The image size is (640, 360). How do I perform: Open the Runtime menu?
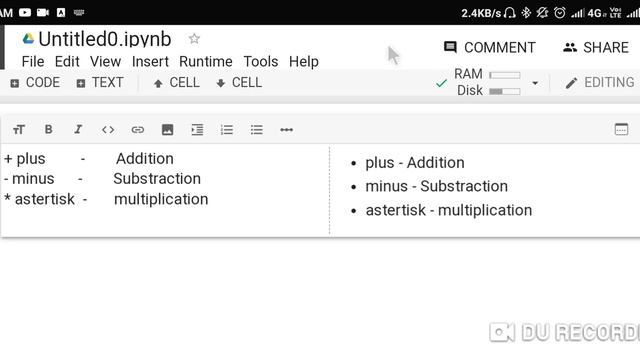pos(206,62)
